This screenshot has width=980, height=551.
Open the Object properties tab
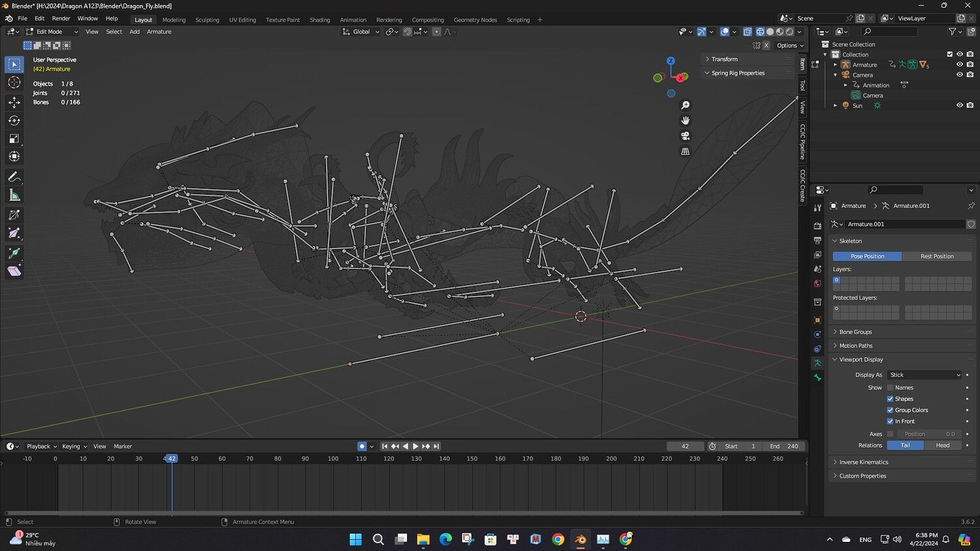tap(817, 320)
